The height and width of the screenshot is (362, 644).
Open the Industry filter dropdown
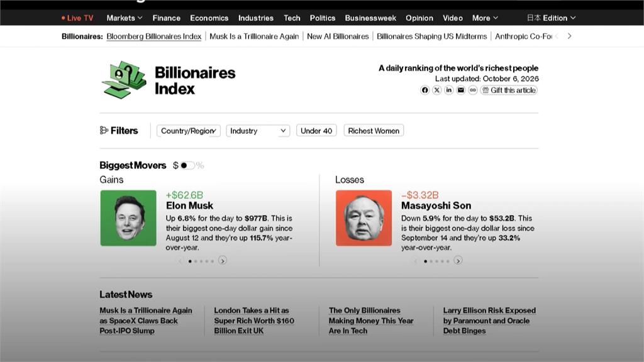coord(258,131)
